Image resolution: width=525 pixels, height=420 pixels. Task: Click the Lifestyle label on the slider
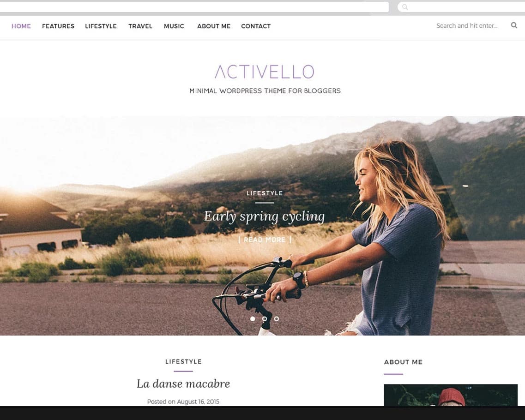(x=265, y=193)
